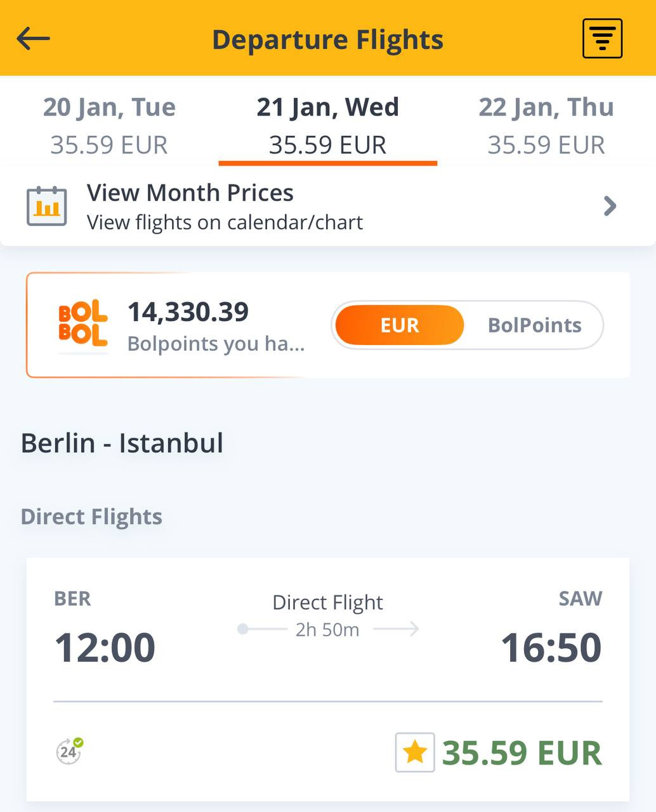Tap the gold star fare icon

pos(415,752)
